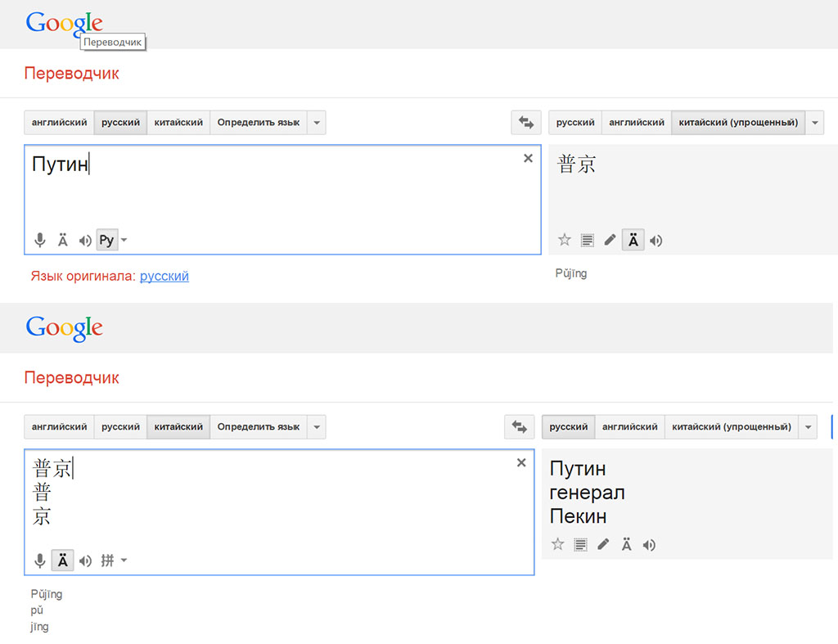Expand bottom source language list

point(317,427)
